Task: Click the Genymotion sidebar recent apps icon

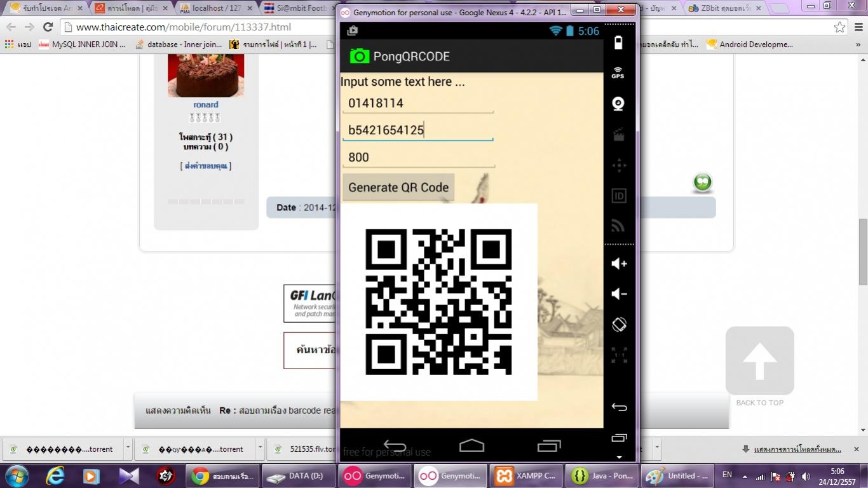Action: tap(619, 438)
